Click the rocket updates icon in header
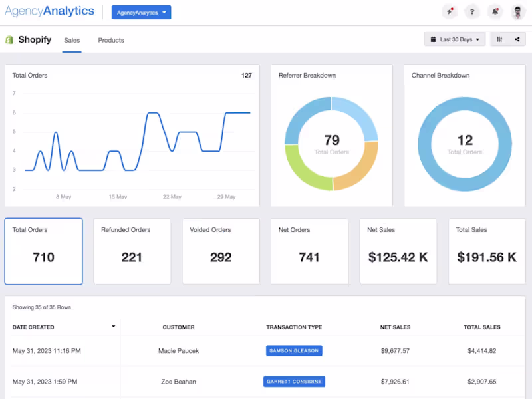532x399 pixels. 450,12
